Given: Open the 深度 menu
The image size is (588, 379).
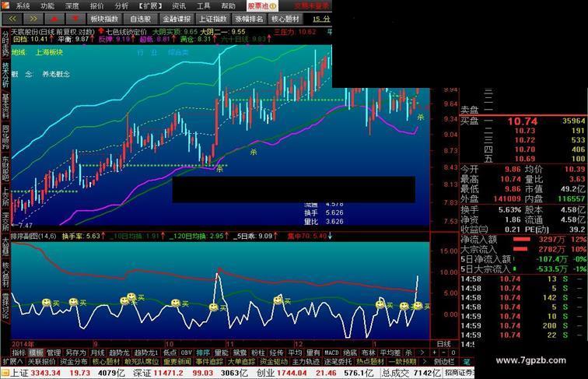Looking at the screenshot, I should tap(72, 6).
